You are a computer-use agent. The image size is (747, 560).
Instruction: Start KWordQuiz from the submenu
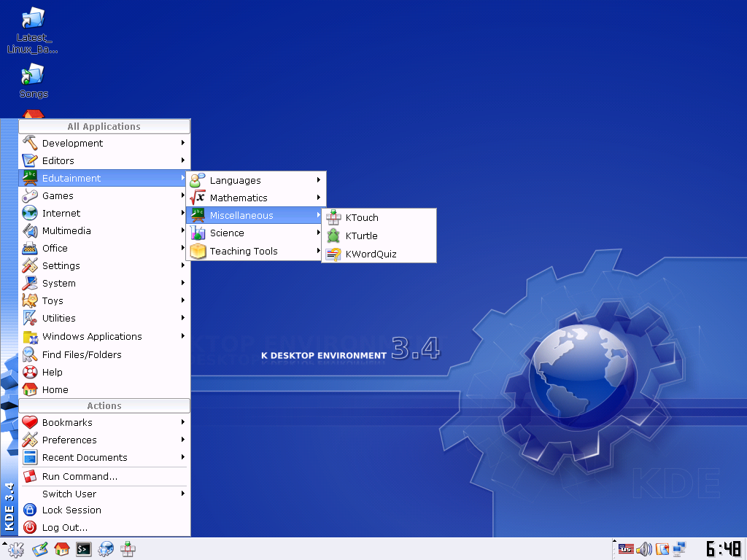[379, 254]
